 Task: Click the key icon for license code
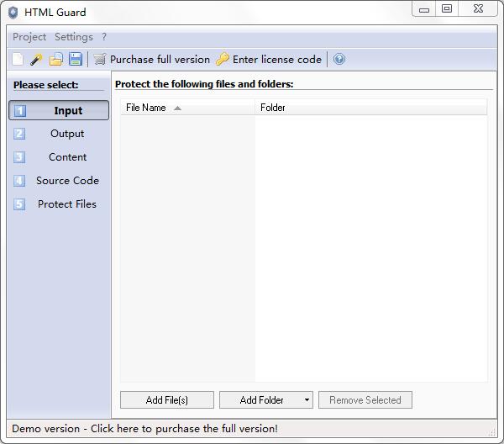[223, 60]
